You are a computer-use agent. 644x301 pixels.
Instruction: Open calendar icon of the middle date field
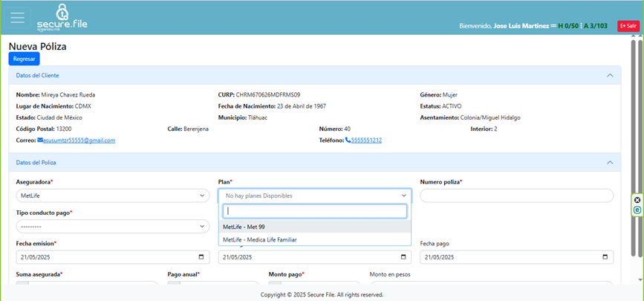[x=404, y=257]
